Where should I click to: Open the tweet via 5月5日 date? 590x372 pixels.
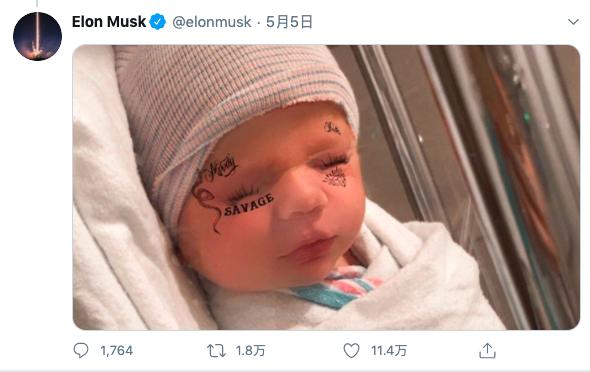pos(289,22)
